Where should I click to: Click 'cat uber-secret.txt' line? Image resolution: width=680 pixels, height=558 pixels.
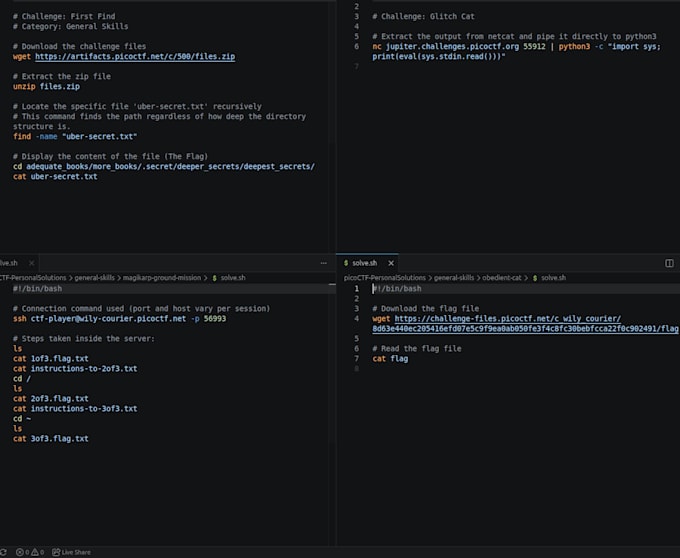(55, 176)
